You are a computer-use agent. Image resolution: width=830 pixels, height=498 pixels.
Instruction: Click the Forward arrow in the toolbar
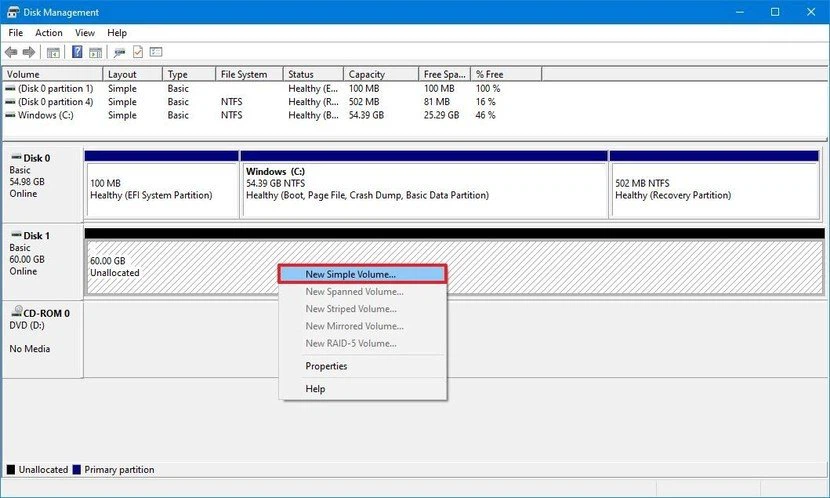(29, 52)
